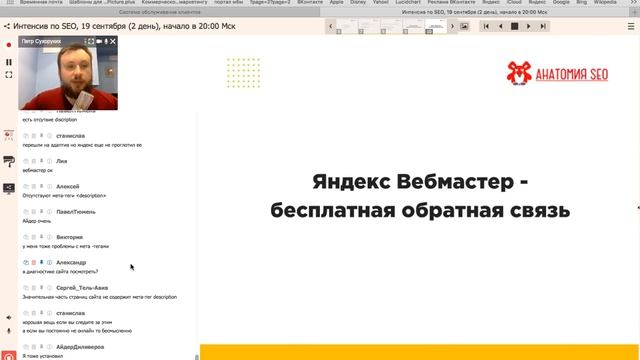Image resolution: width=640 pixels, height=360 pixels.
Task: Switch to the Интенсив по SEO browser tab
Action: tap(474, 12)
